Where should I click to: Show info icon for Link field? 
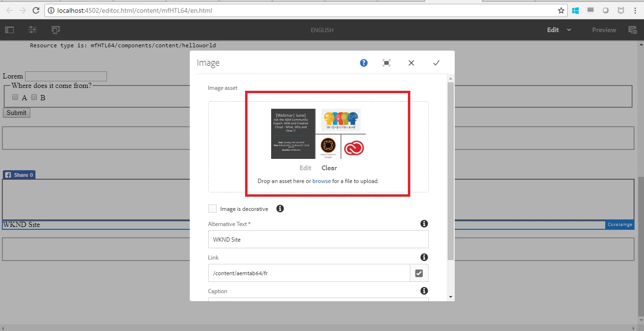coord(424,257)
